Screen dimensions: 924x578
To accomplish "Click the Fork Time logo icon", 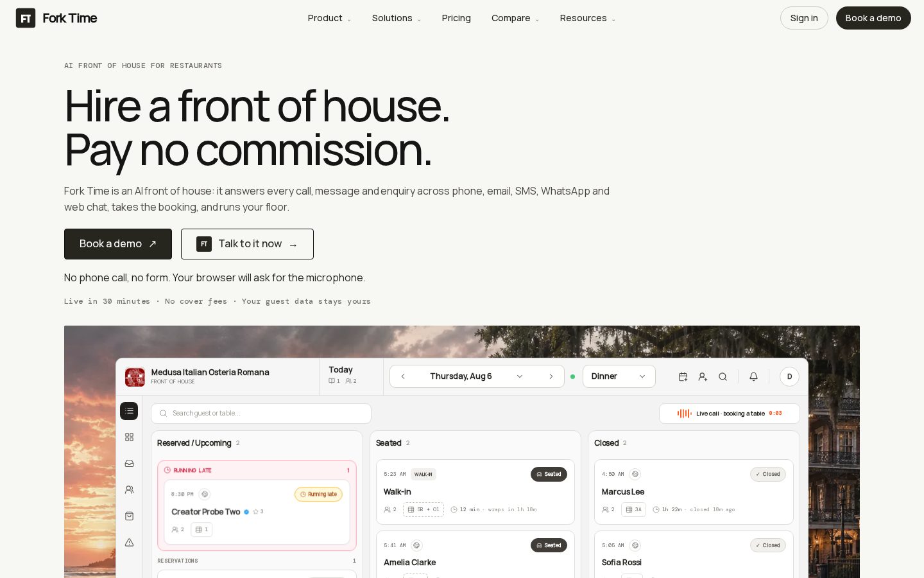I will 26,18.
